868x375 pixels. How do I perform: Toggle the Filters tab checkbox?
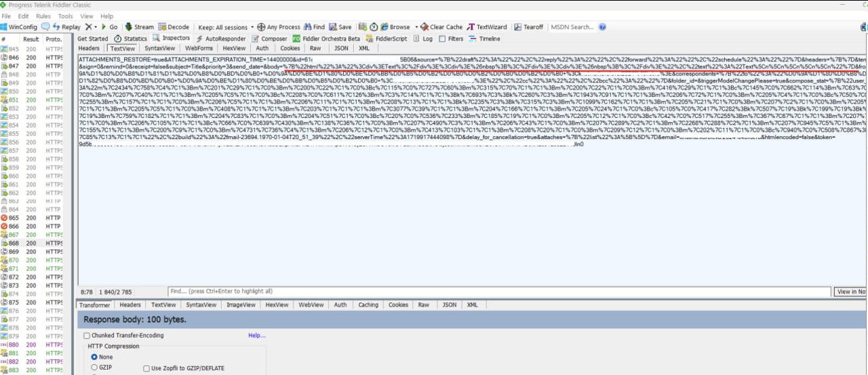(441, 39)
